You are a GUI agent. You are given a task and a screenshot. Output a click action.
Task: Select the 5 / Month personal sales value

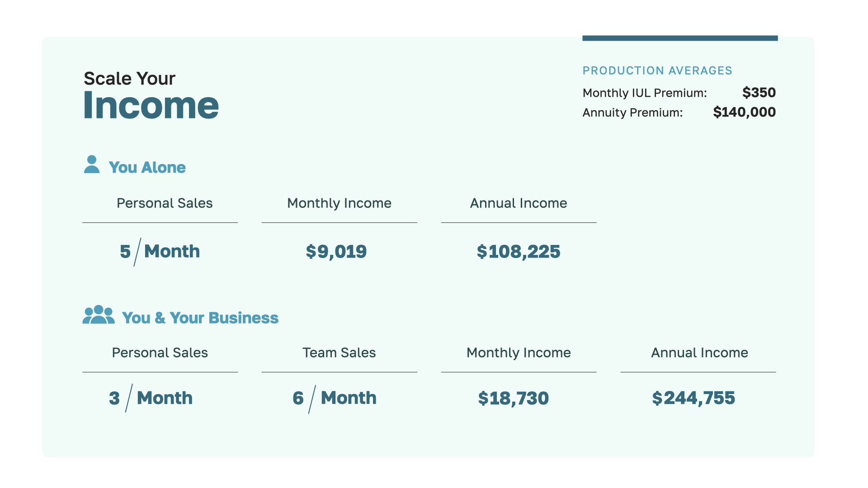pos(160,252)
